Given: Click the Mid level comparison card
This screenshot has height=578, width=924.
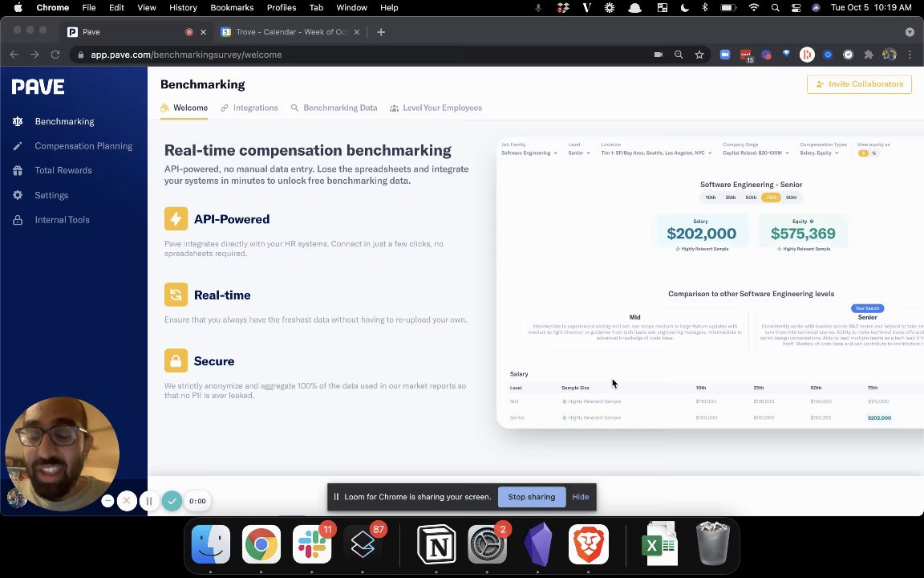Looking at the screenshot, I should tap(634, 328).
